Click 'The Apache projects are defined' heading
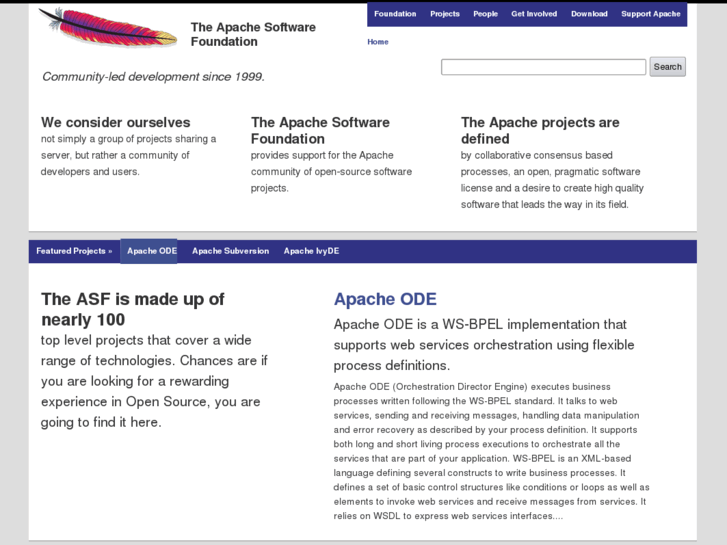This screenshot has width=727, height=545. pyautogui.click(x=540, y=130)
